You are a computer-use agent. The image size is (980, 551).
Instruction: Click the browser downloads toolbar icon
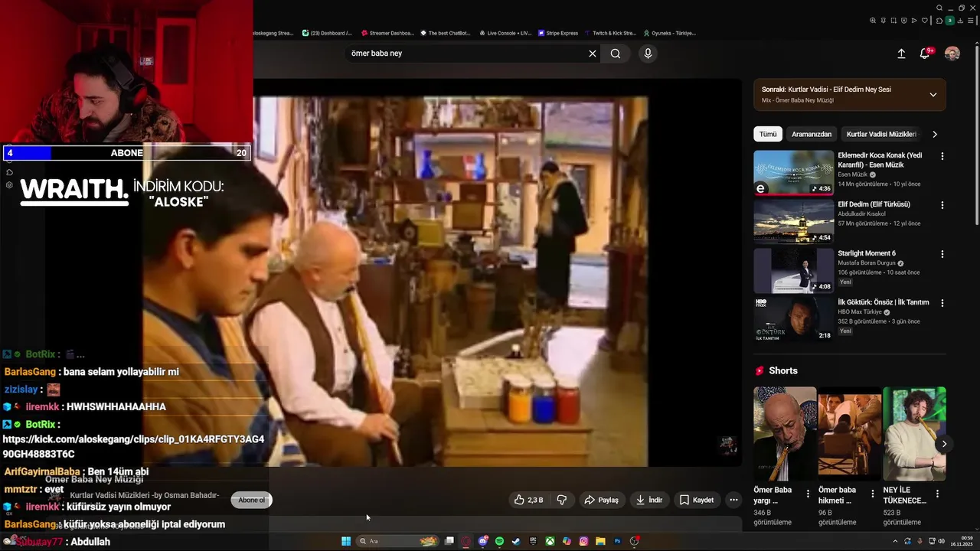(x=960, y=21)
